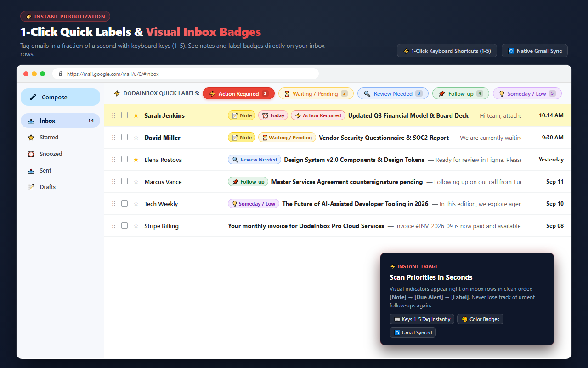Star the Marcus Vance email
The height and width of the screenshot is (368, 588).
pyautogui.click(x=136, y=182)
